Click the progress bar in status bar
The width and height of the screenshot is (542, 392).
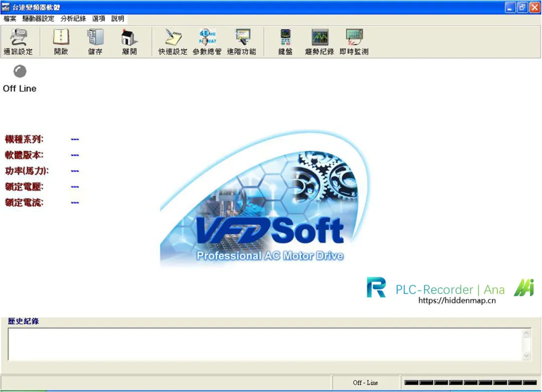point(470,382)
